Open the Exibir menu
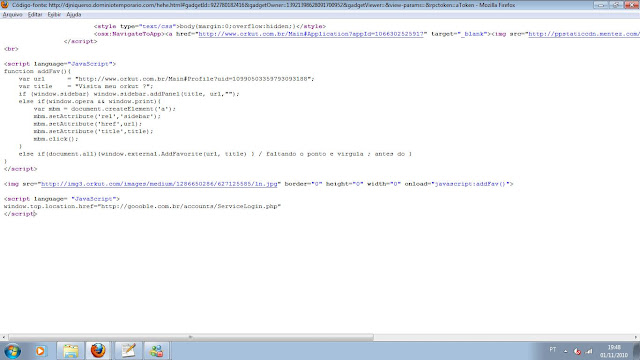 point(54,14)
